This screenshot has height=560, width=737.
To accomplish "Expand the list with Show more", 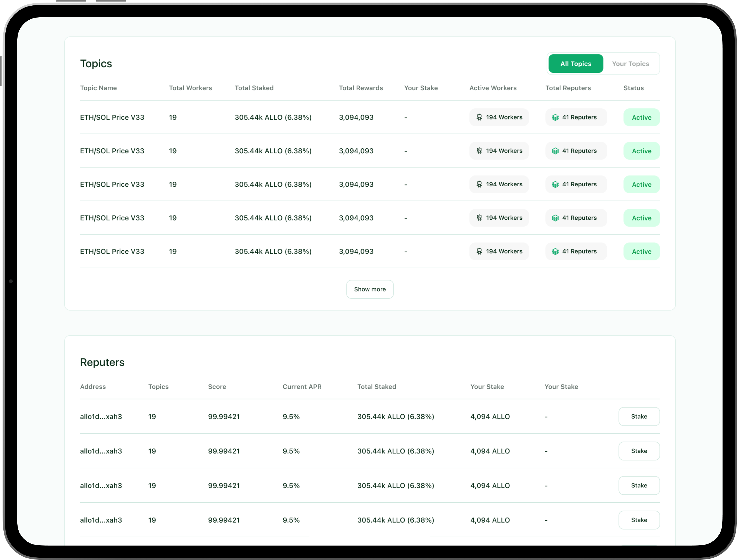I will pyautogui.click(x=370, y=289).
